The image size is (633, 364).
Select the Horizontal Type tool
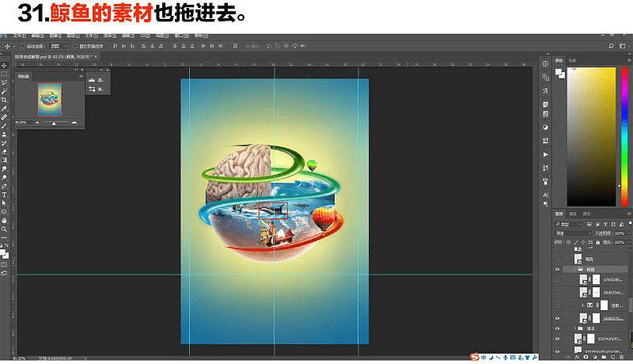click(4, 195)
